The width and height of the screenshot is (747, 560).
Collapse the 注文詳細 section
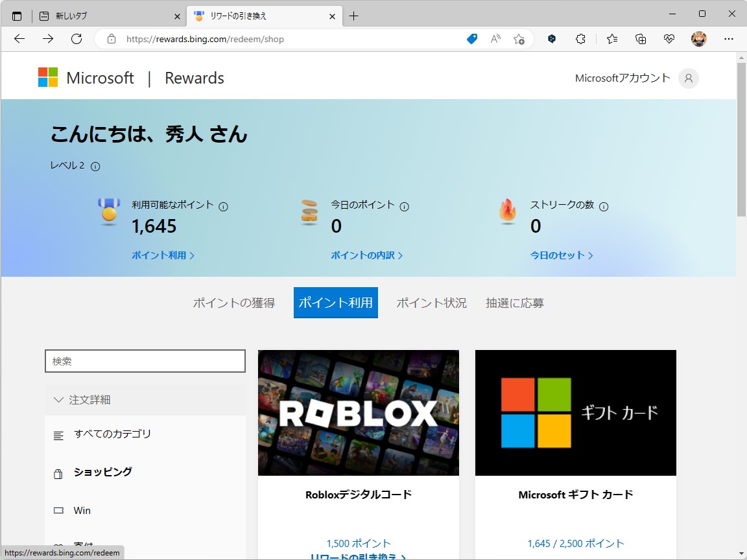click(x=59, y=400)
